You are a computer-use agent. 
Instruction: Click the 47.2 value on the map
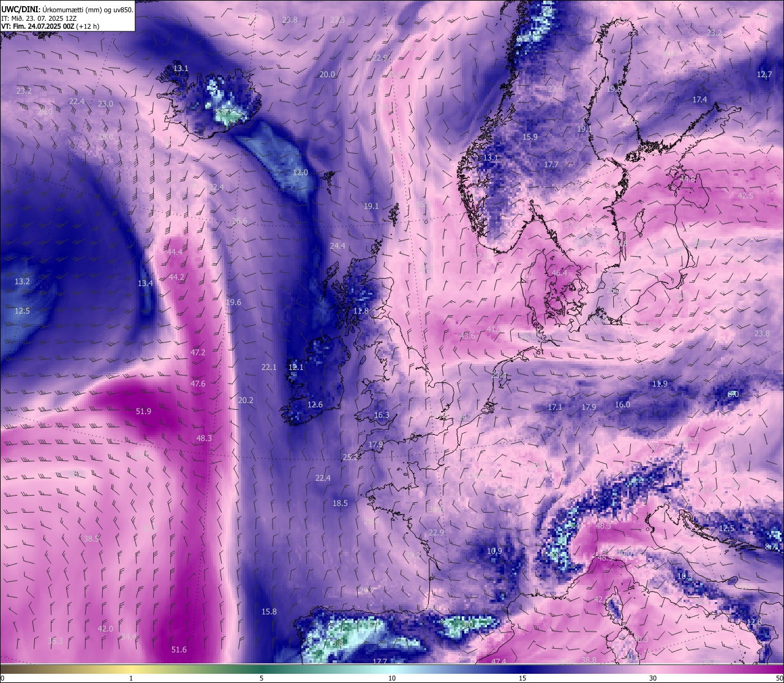pos(198,352)
